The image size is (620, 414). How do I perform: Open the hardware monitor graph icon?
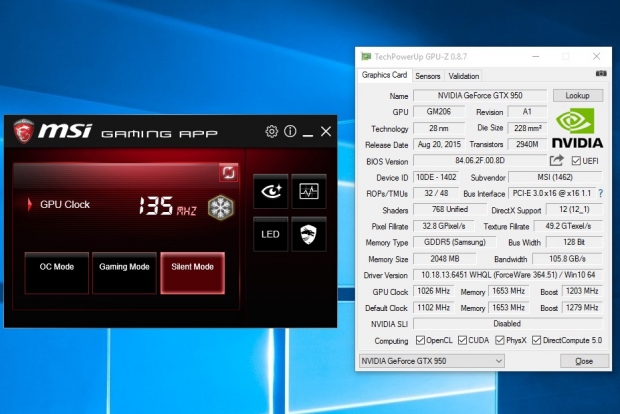coord(309,191)
